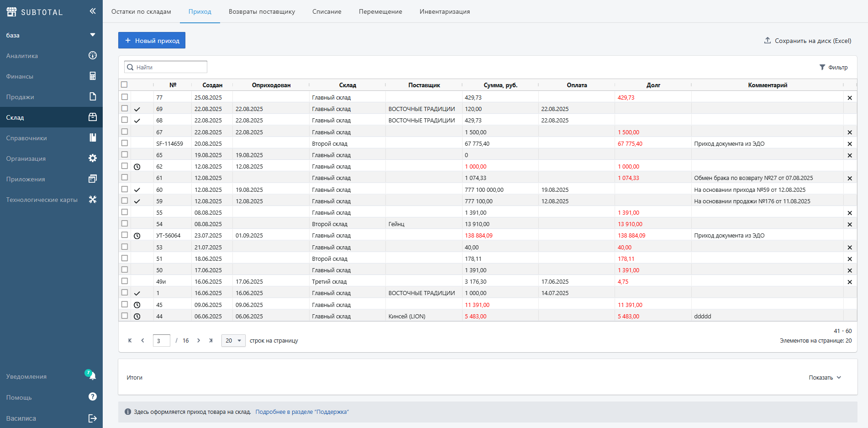The height and width of the screenshot is (428, 868).
Task: Open the Подробнее в разделе Поддержка link
Action: tap(302, 412)
